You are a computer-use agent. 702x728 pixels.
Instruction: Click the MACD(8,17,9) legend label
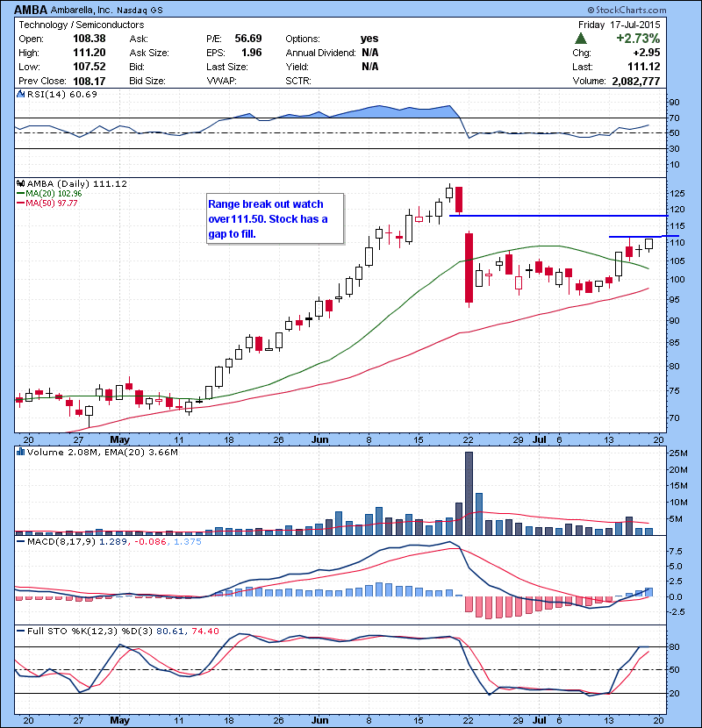[x=61, y=541]
